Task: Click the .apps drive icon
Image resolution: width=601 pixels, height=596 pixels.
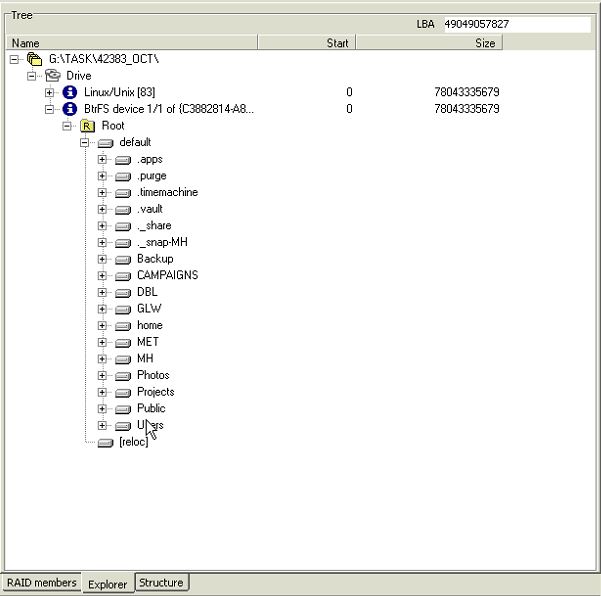Action: (123, 160)
